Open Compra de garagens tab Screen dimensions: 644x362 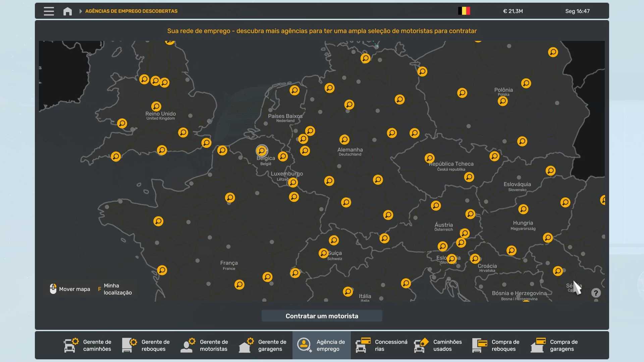click(555, 345)
